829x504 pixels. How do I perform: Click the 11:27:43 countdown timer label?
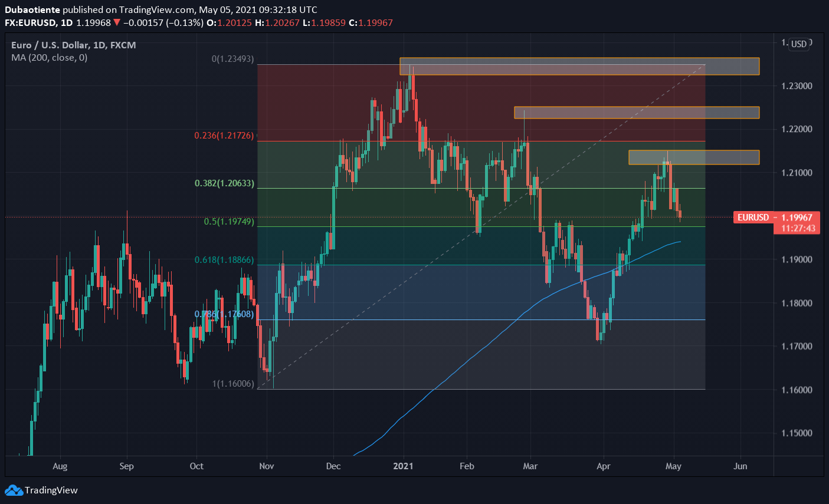coord(798,228)
